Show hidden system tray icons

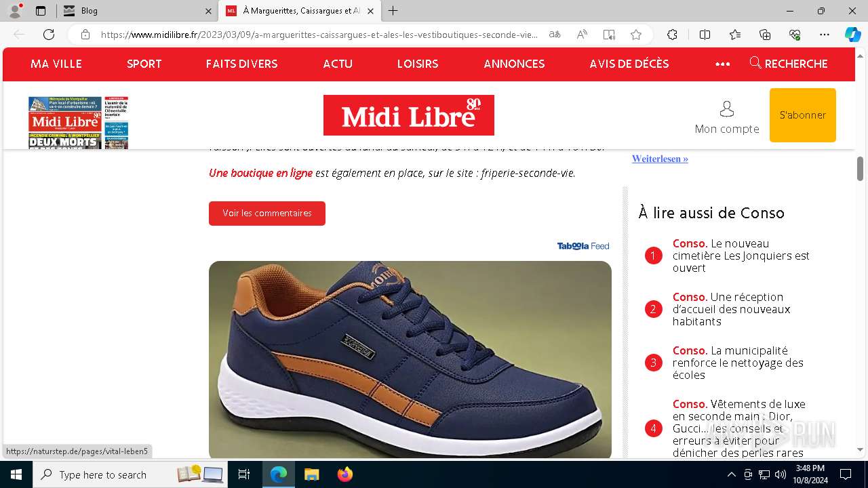(731, 474)
